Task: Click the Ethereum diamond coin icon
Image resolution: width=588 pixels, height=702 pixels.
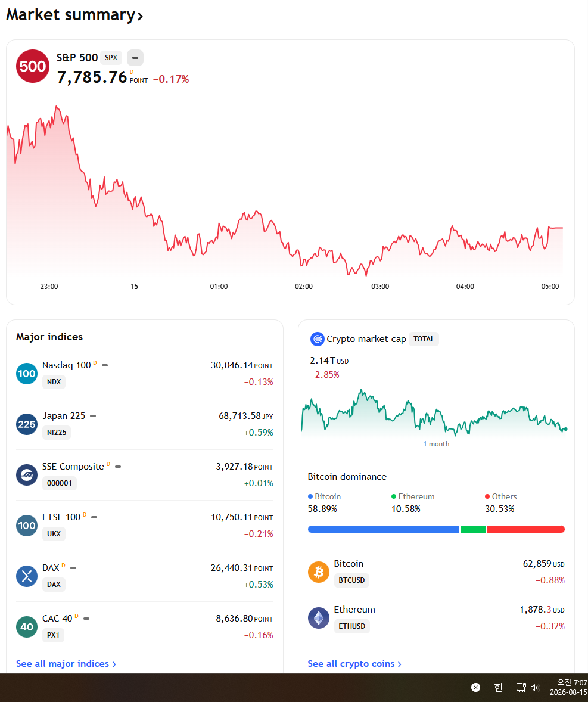Action: tap(319, 618)
